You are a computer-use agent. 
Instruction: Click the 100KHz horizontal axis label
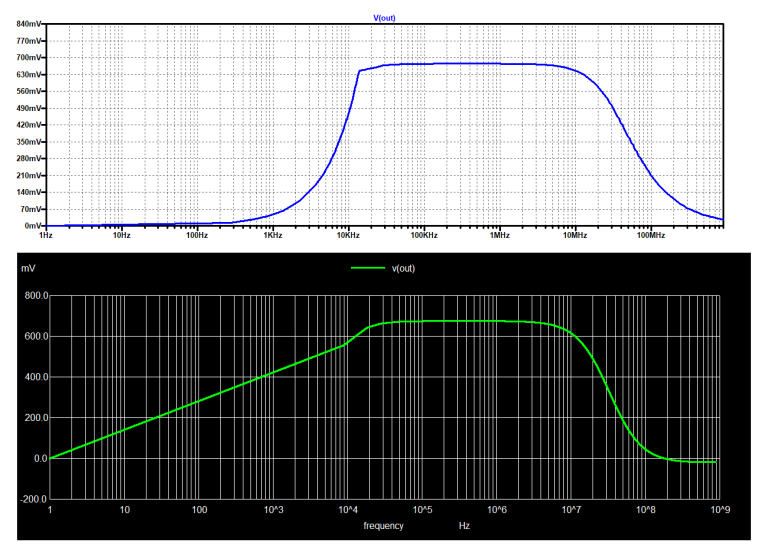(x=423, y=236)
